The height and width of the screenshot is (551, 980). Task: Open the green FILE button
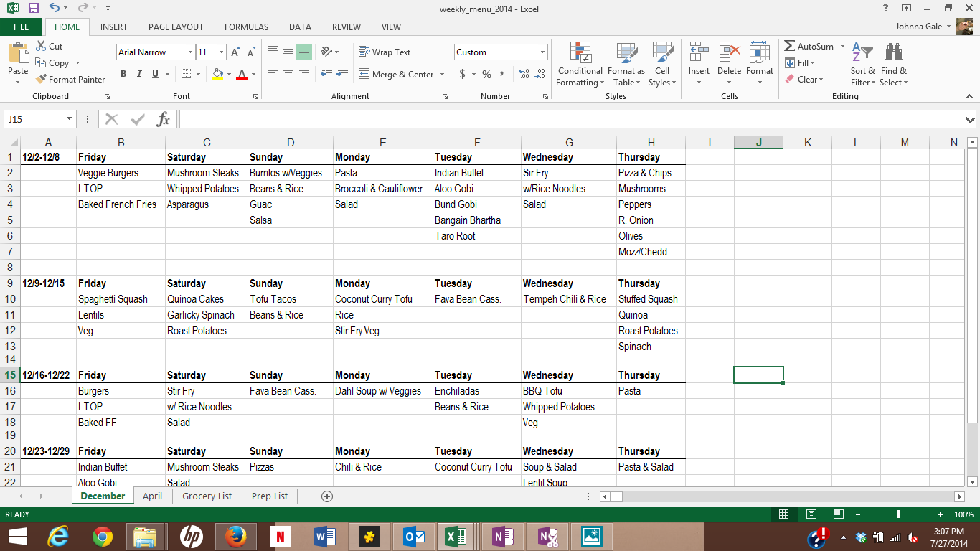[x=22, y=27]
